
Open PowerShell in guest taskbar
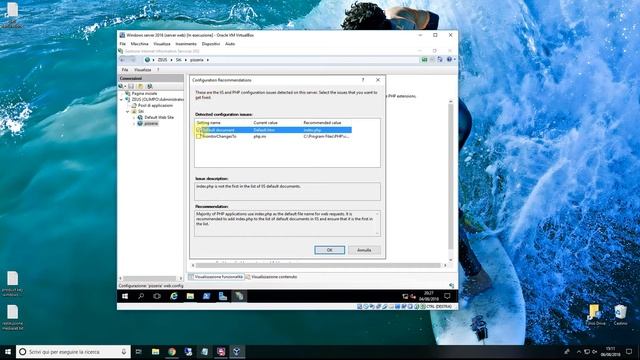(206, 296)
